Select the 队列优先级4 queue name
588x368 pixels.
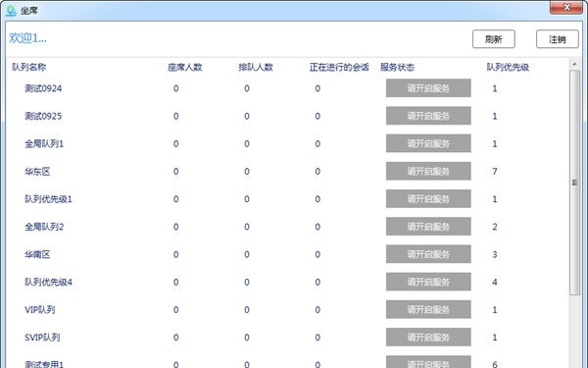pyautogui.click(x=48, y=282)
